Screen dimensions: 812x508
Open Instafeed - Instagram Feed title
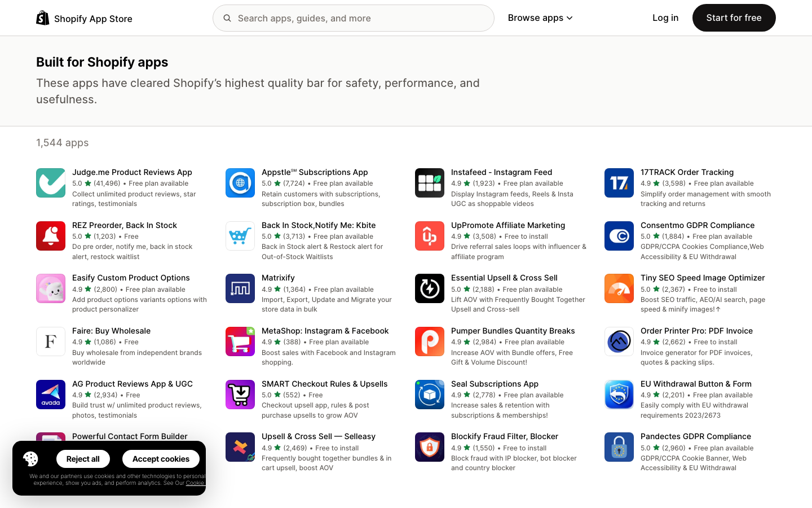tap(501, 172)
